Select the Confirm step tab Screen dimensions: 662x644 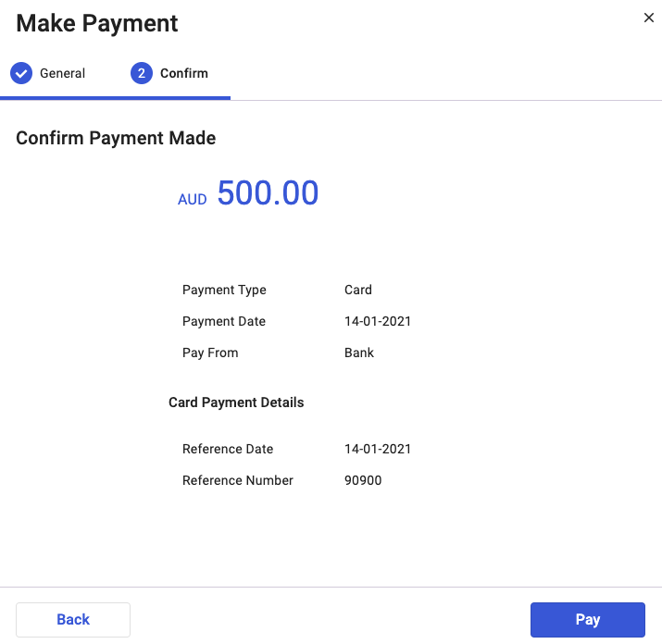click(x=169, y=73)
